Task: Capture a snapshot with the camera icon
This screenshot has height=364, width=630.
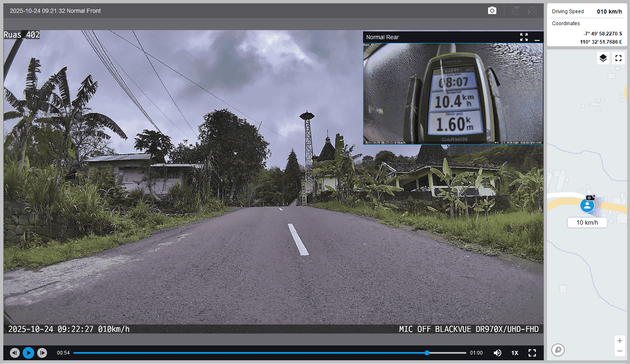Action: point(492,11)
